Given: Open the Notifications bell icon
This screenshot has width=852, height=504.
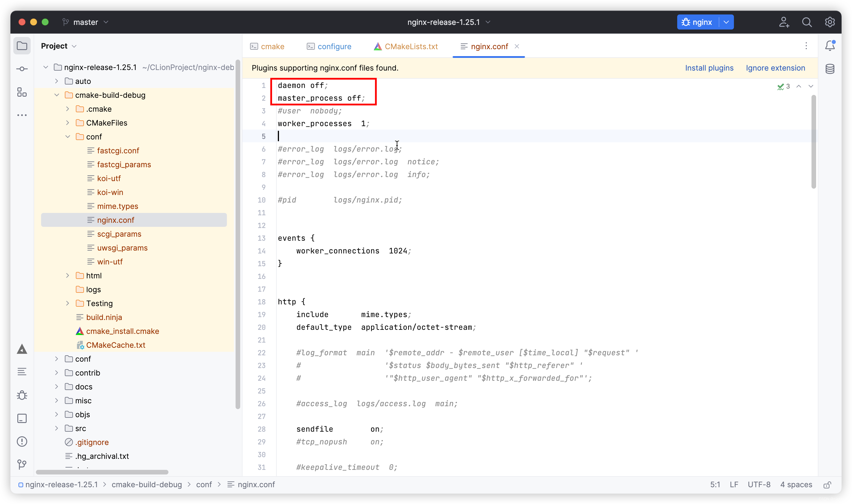Looking at the screenshot, I should [830, 46].
